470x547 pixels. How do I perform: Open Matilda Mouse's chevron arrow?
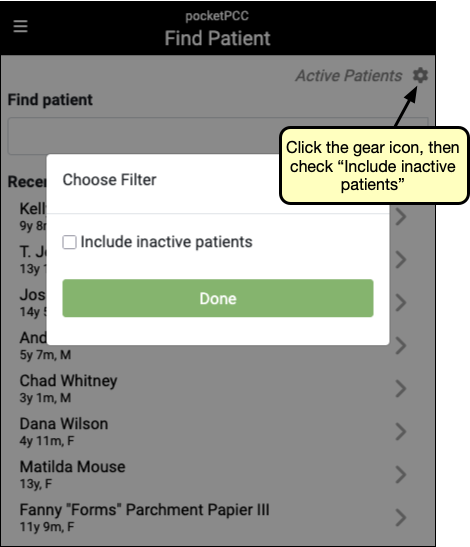tap(401, 474)
